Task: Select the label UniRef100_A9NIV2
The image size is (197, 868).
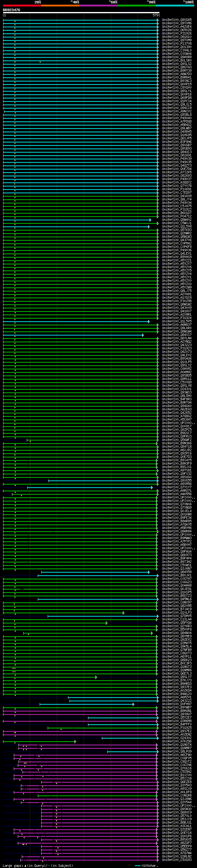Action: [177, 111]
